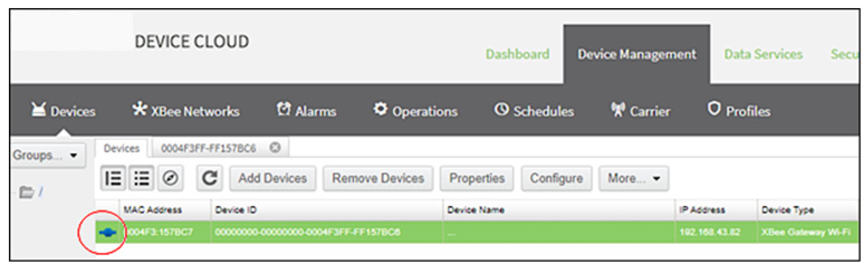Click the Add Devices button
868x268 pixels.
click(x=272, y=178)
